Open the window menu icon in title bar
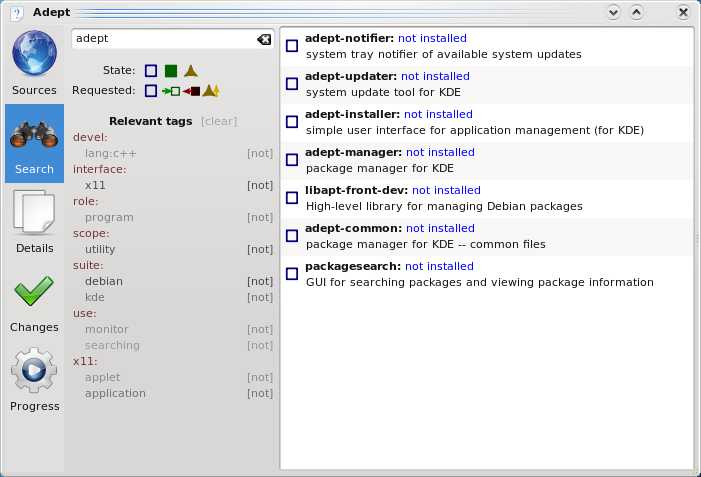Screen dimensions: 701x477 [x=14, y=12]
